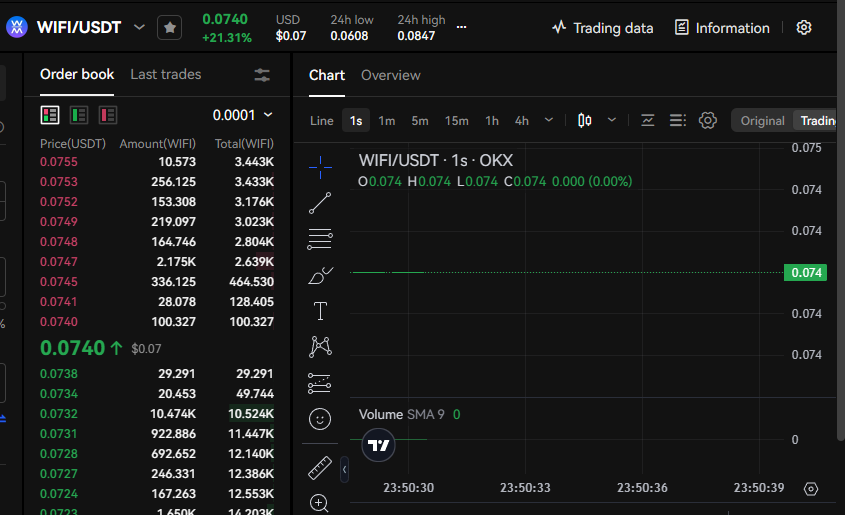Select the Fibonacci retracement tool
845x515 pixels.
[320, 239]
